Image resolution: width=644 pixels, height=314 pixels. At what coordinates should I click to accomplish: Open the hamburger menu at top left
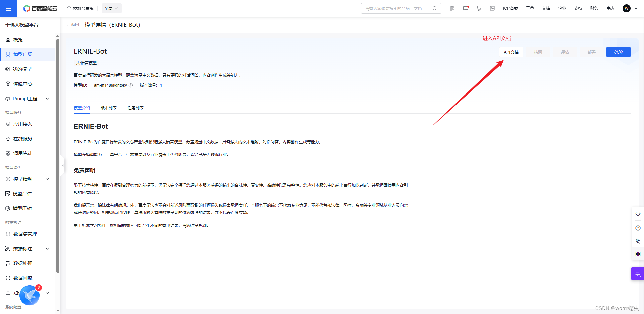8,8
